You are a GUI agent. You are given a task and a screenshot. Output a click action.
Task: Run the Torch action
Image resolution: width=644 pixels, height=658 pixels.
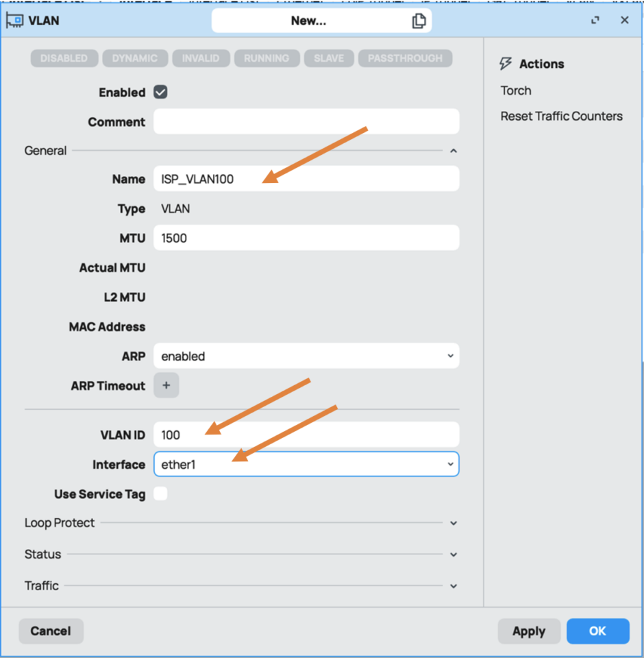(x=515, y=90)
